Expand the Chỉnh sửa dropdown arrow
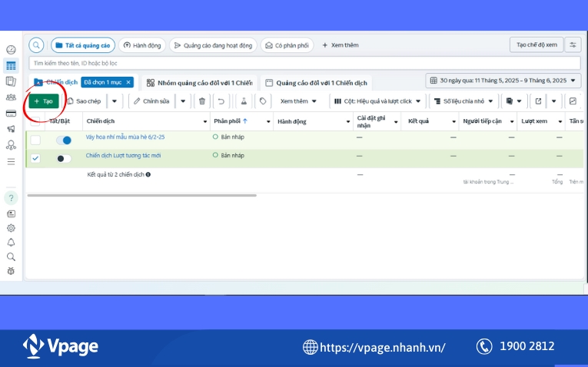 point(183,101)
